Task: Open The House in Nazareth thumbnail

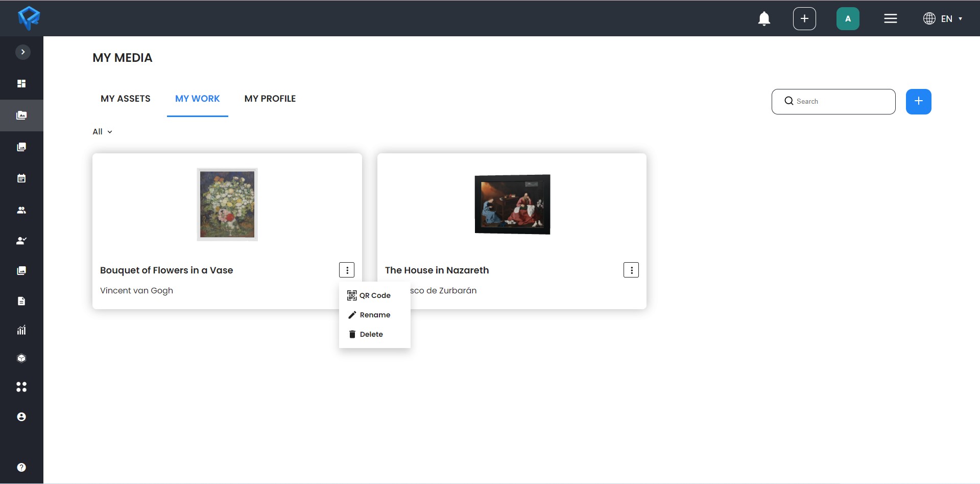Action: point(512,204)
